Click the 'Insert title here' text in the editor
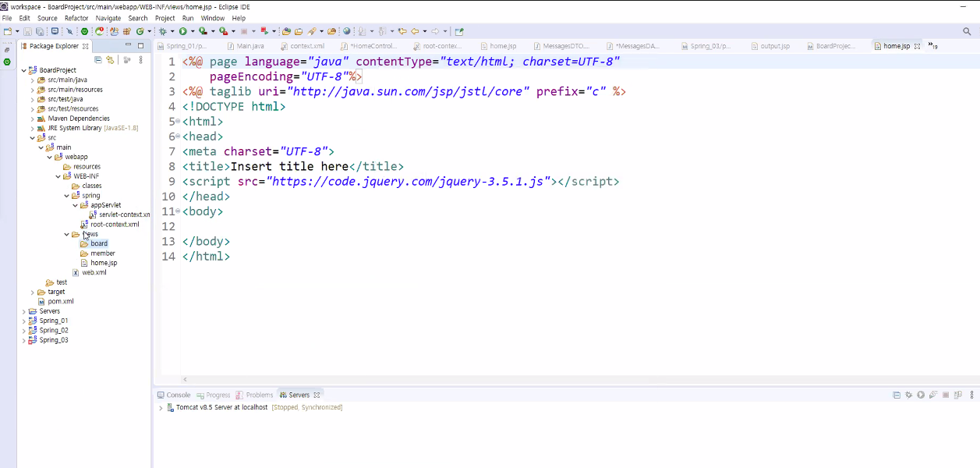 pos(290,167)
